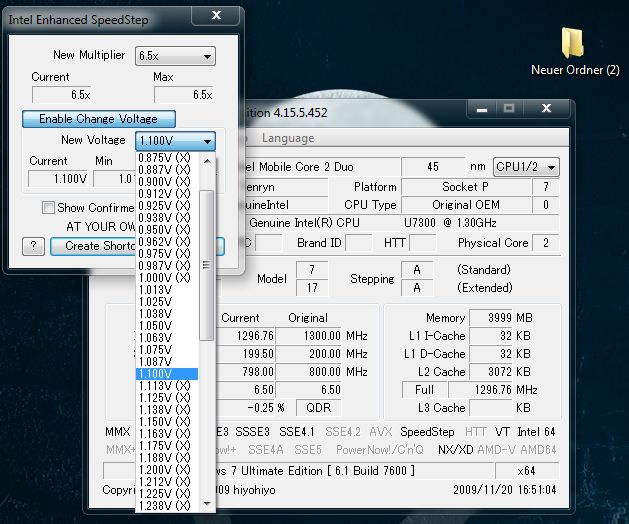Screen dimensions: 629x524
Task: Select 0.938V (X) in voltage list
Action: [167, 217]
